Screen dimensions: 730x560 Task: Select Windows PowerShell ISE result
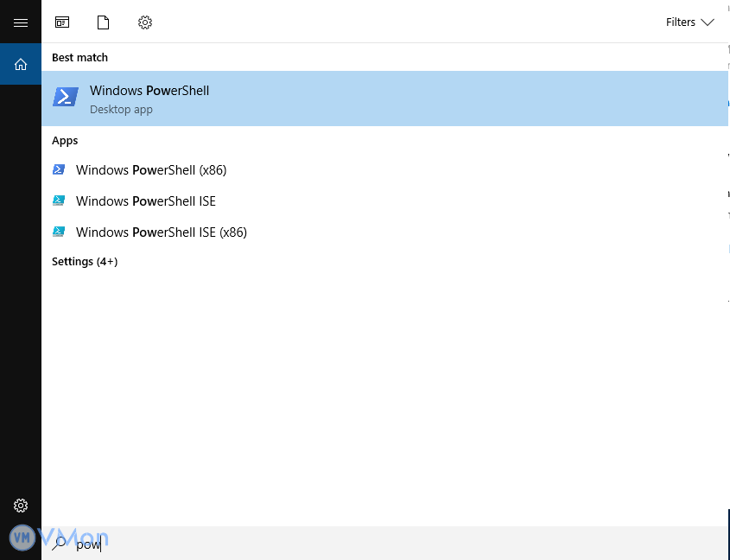[146, 201]
